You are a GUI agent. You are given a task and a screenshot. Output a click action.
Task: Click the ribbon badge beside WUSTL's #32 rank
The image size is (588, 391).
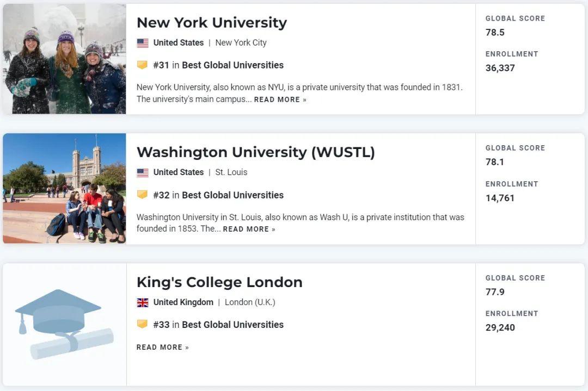point(142,195)
